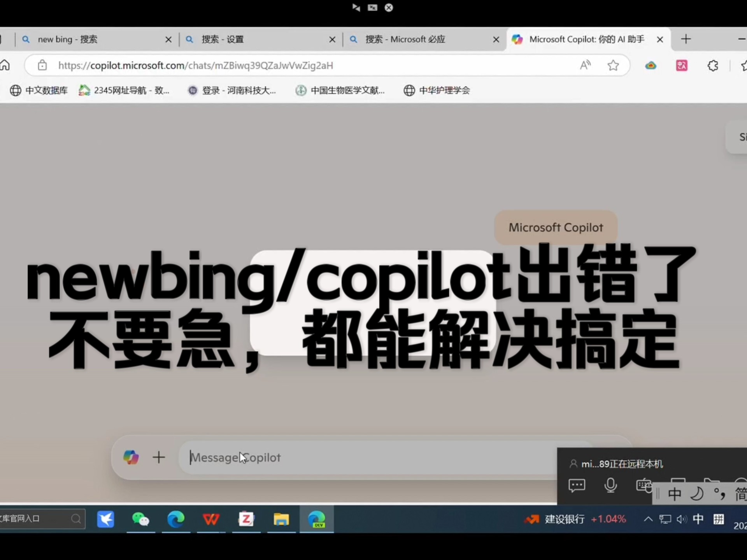Click the cloud extension icon in toolbar

pyautogui.click(x=651, y=65)
